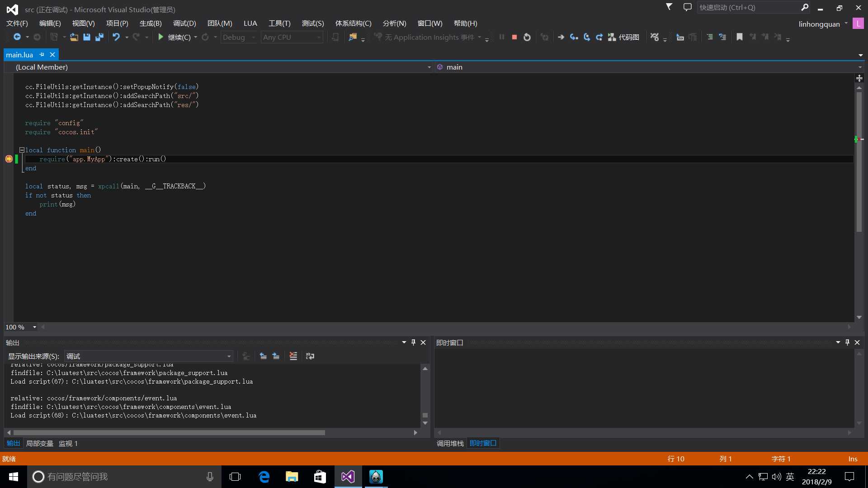Open the 体系结构(C) menu
Screen dimensions: 868x488
pyautogui.click(x=353, y=23)
